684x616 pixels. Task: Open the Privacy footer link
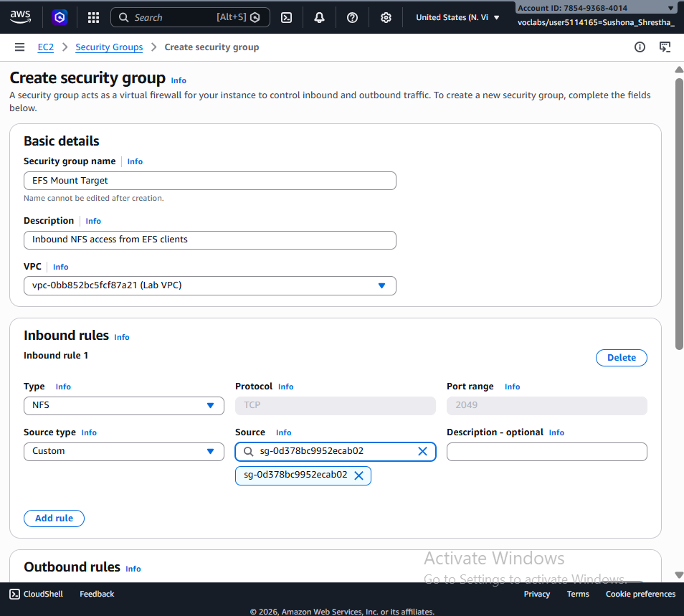(536, 594)
